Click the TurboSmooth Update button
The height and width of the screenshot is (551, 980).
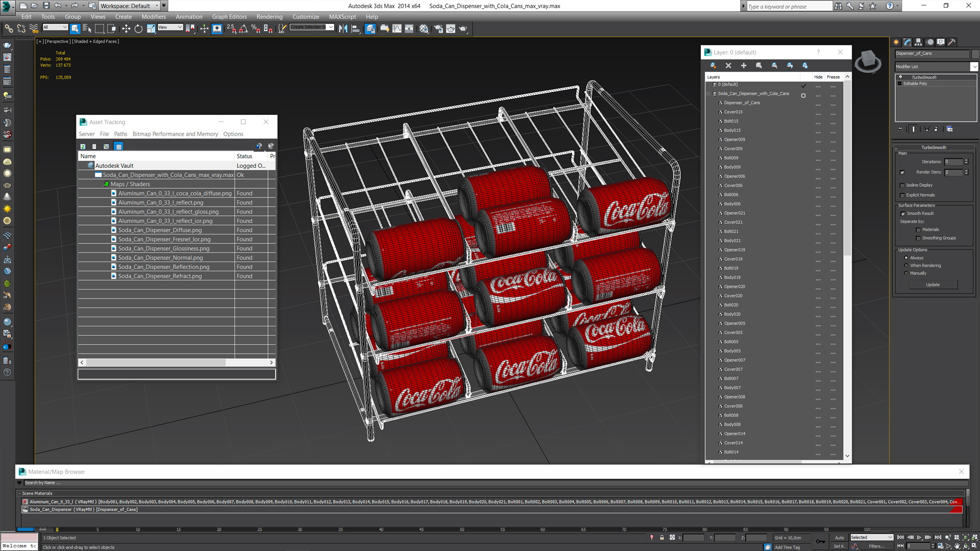click(933, 285)
